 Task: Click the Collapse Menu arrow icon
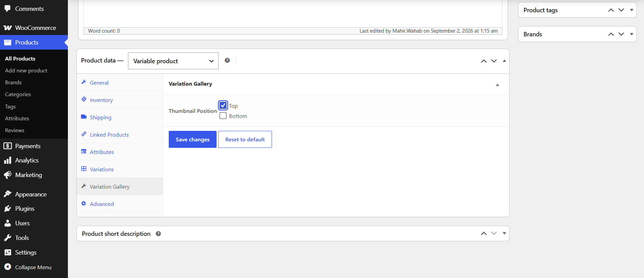tap(7, 267)
